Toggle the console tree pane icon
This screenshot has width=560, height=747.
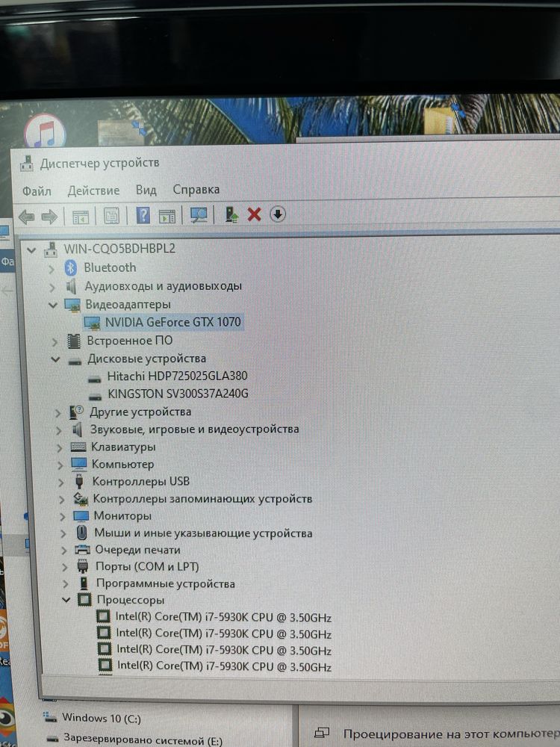(81, 217)
